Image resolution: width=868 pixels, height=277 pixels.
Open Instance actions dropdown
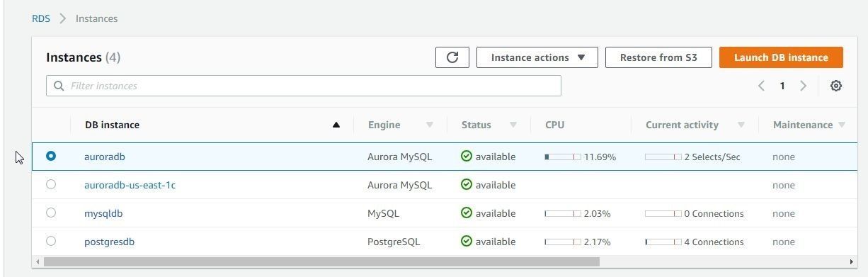pos(537,57)
